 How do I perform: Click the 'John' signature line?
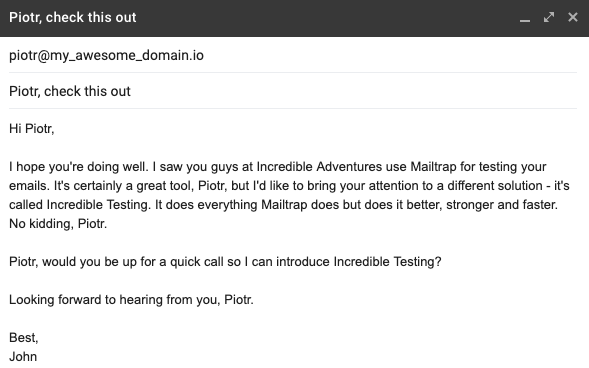(23, 357)
